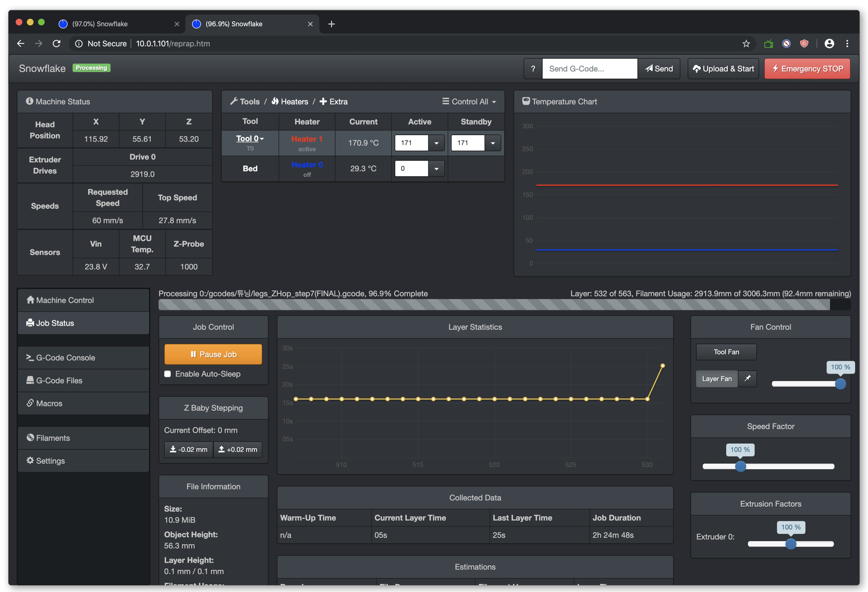Click the G-Code help question mark icon
Image resolution: width=868 pixels, height=592 pixels.
click(533, 69)
